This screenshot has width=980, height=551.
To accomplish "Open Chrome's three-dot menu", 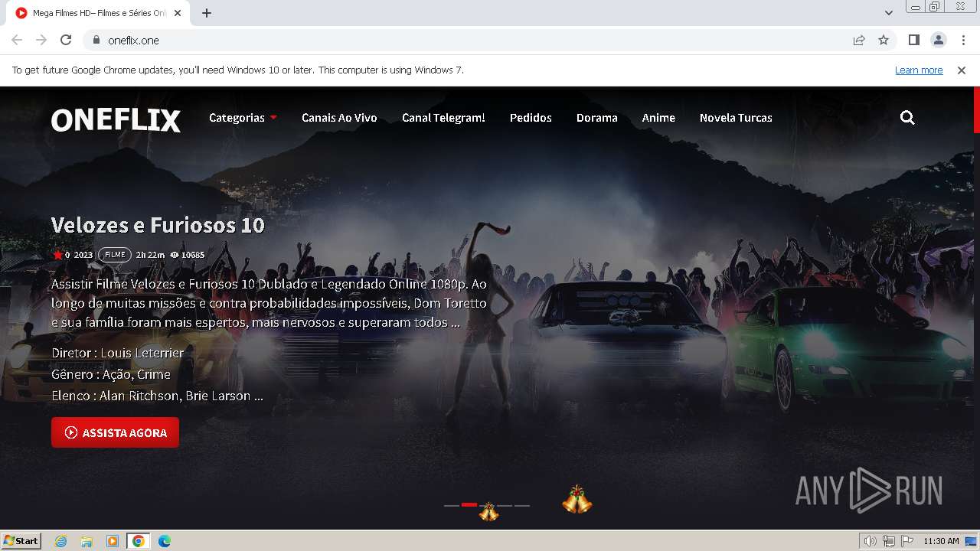I will pos(963,40).
